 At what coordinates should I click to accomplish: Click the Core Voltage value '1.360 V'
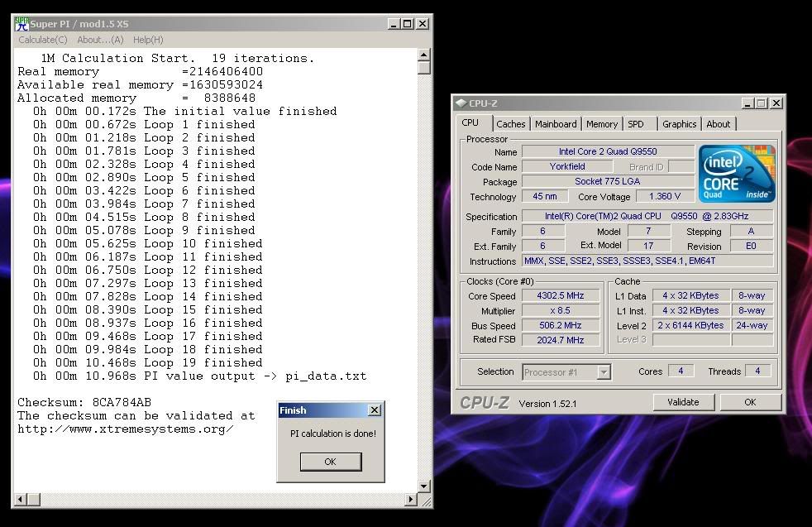click(665, 196)
